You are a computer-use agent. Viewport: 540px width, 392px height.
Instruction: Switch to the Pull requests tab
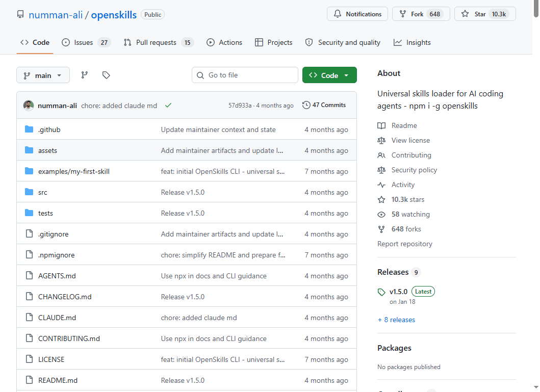[159, 42]
